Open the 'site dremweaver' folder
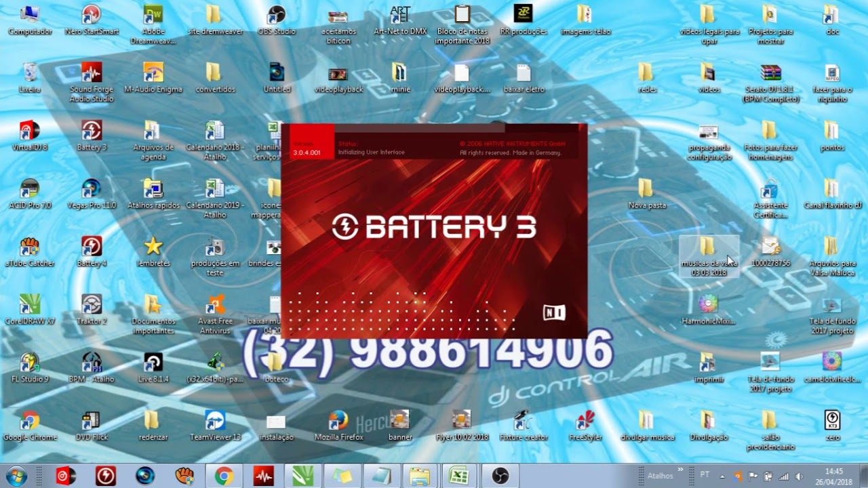Screen dimensions: 868x488 pyautogui.click(x=215, y=20)
